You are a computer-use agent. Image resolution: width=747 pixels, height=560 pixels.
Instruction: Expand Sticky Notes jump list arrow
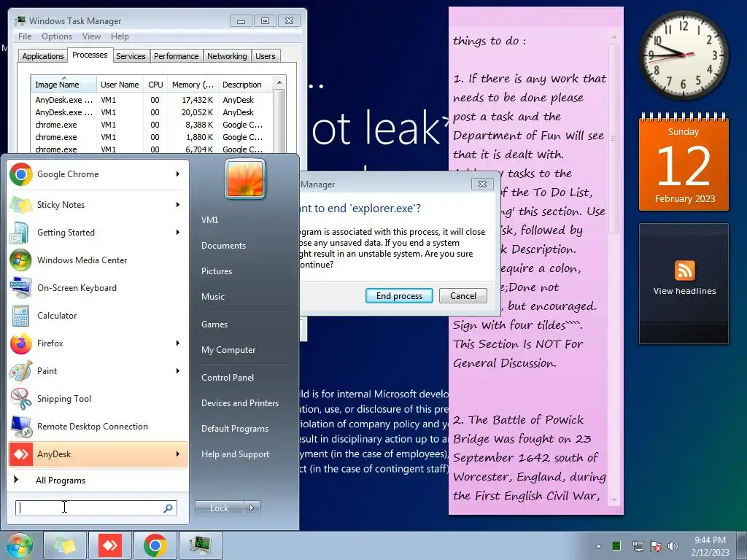(178, 205)
